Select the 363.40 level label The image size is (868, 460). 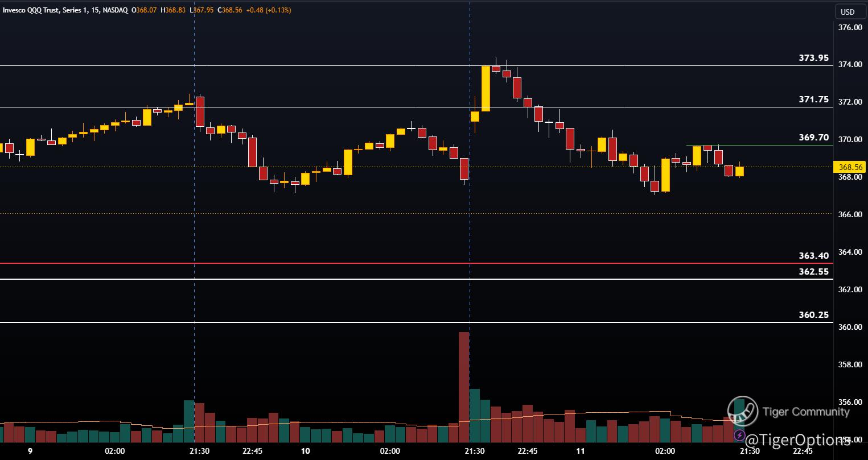point(814,256)
